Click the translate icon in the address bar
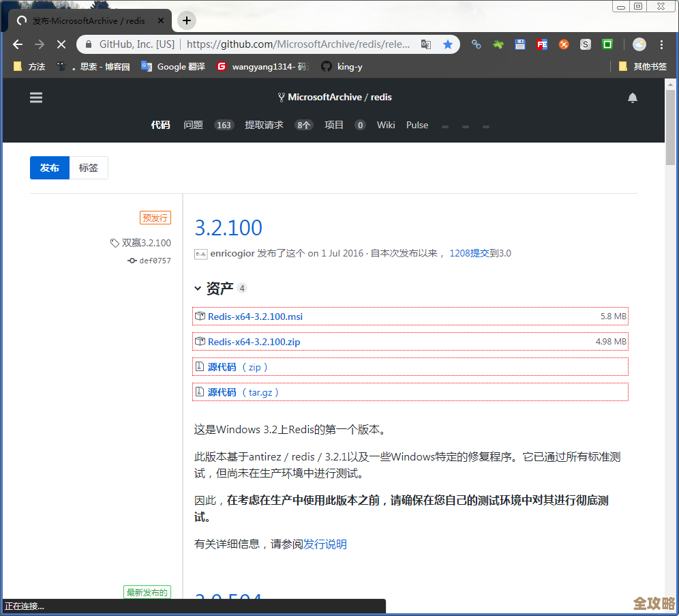The width and height of the screenshot is (679, 616). click(425, 44)
